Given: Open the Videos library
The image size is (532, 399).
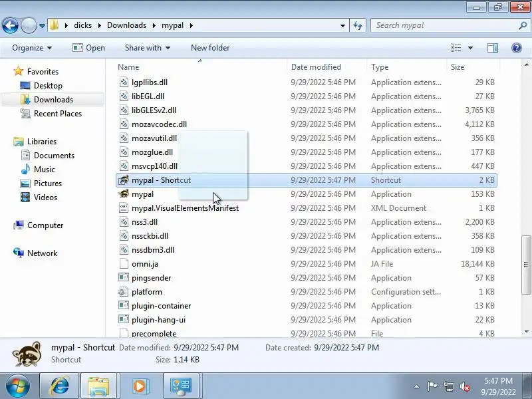Looking at the screenshot, I should pos(45,197).
